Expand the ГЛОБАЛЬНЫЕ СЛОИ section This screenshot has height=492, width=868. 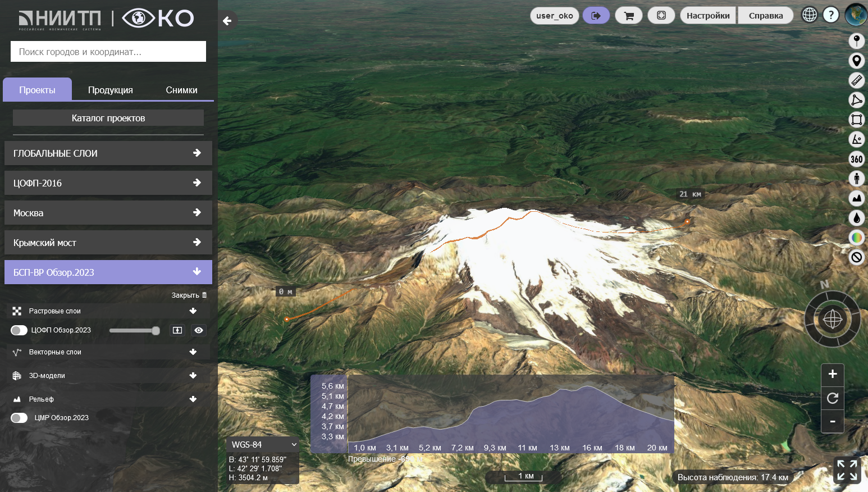coord(108,153)
